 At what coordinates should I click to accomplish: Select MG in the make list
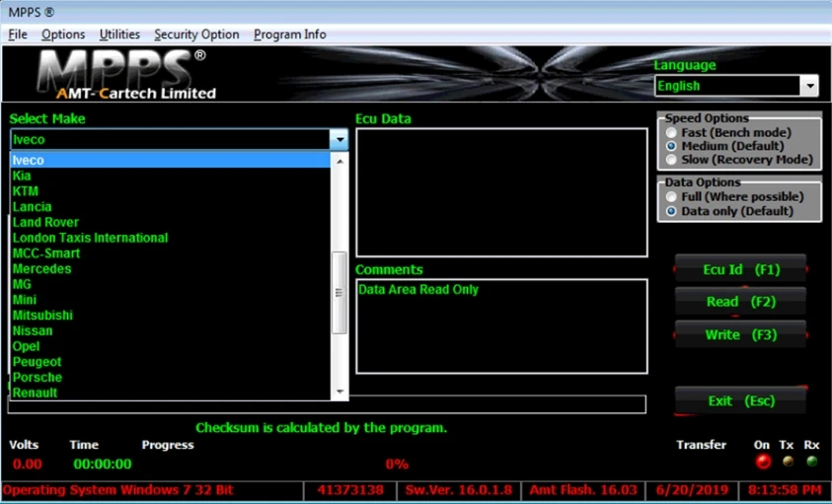[171, 284]
